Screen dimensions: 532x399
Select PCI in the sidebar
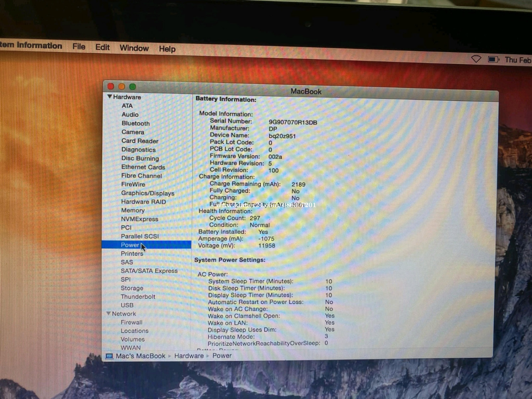click(126, 227)
